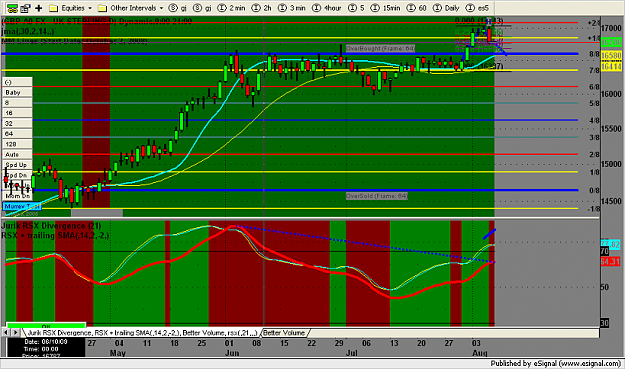The width and height of the screenshot is (625, 369).
Task: Click the red 64.31 SMA value
Action: pos(610,261)
